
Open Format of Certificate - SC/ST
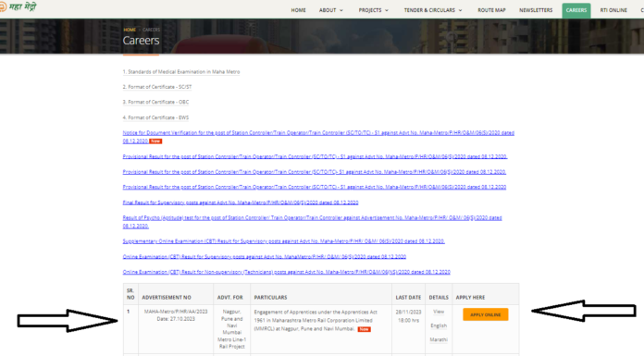pos(157,87)
